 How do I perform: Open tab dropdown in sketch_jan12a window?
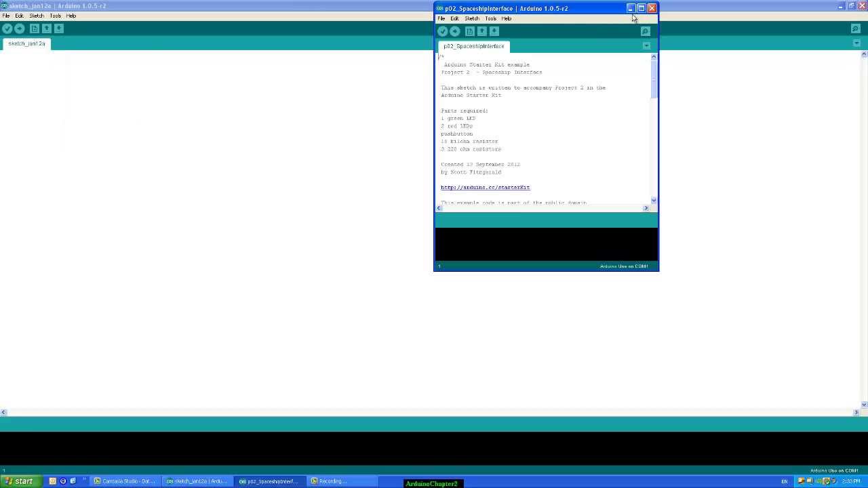(857, 43)
